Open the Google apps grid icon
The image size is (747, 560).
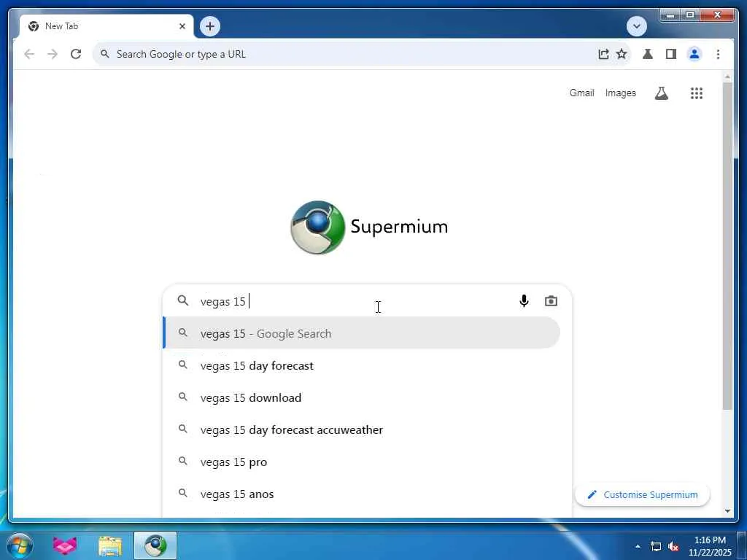[x=697, y=93]
